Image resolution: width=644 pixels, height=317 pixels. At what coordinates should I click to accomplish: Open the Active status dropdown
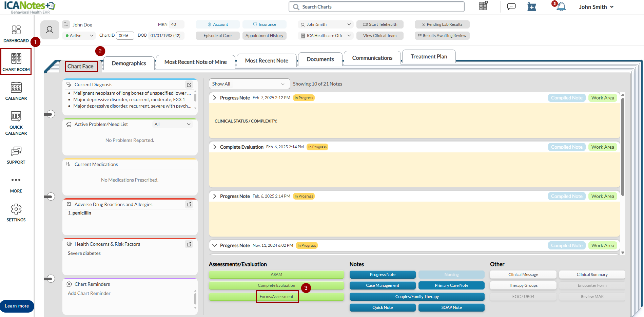tap(79, 36)
